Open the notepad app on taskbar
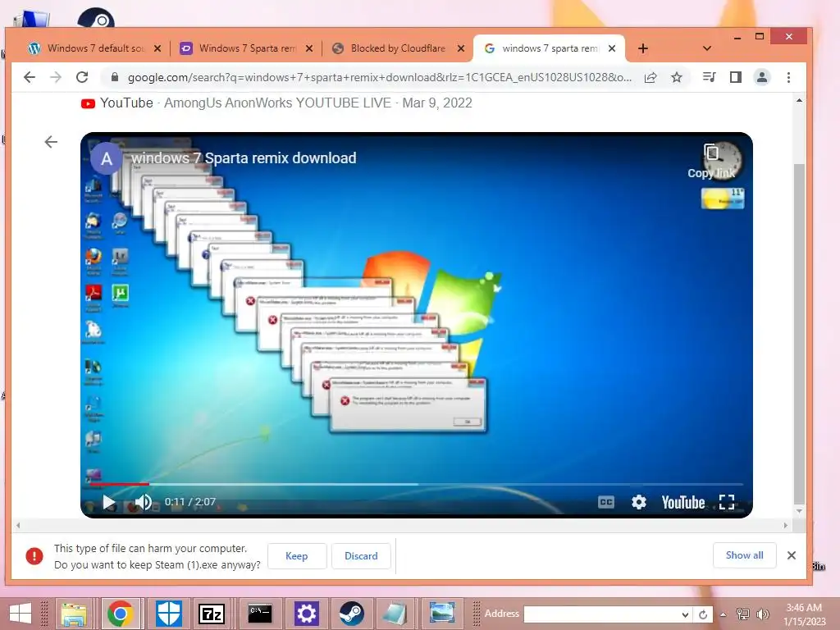Image resolution: width=840 pixels, height=630 pixels. (x=395, y=614)
